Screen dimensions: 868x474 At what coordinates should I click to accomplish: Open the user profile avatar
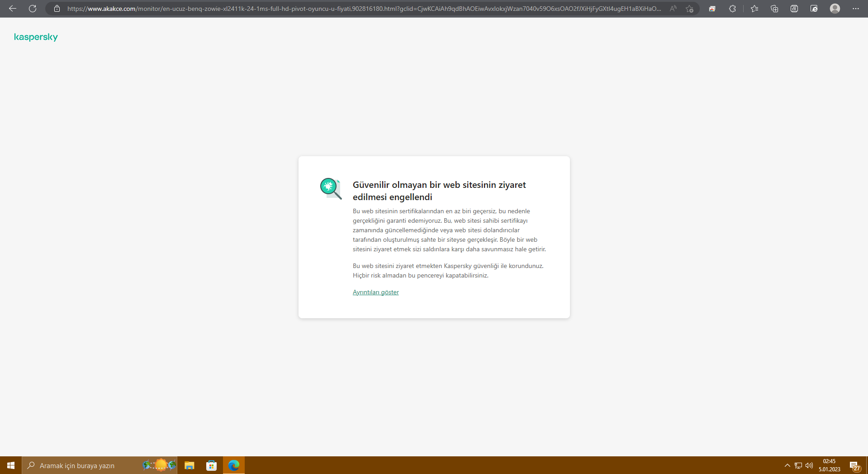click(835, 9)
